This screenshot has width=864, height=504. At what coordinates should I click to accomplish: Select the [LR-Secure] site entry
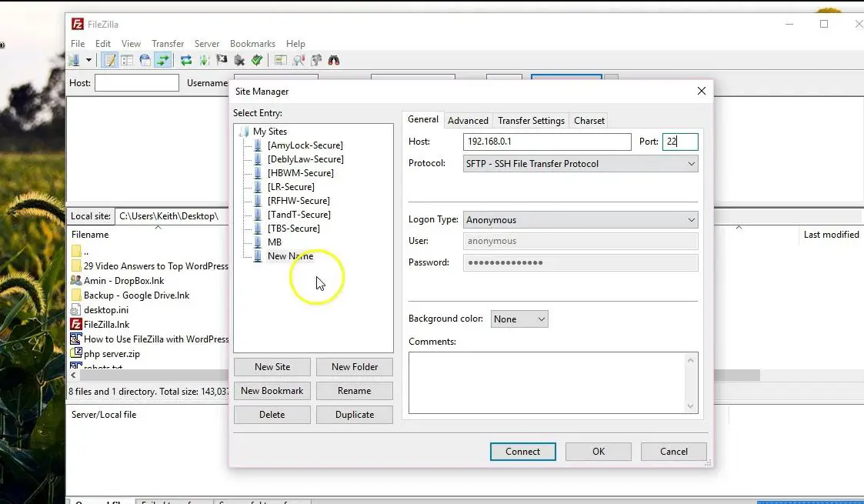tap(291, 187)
